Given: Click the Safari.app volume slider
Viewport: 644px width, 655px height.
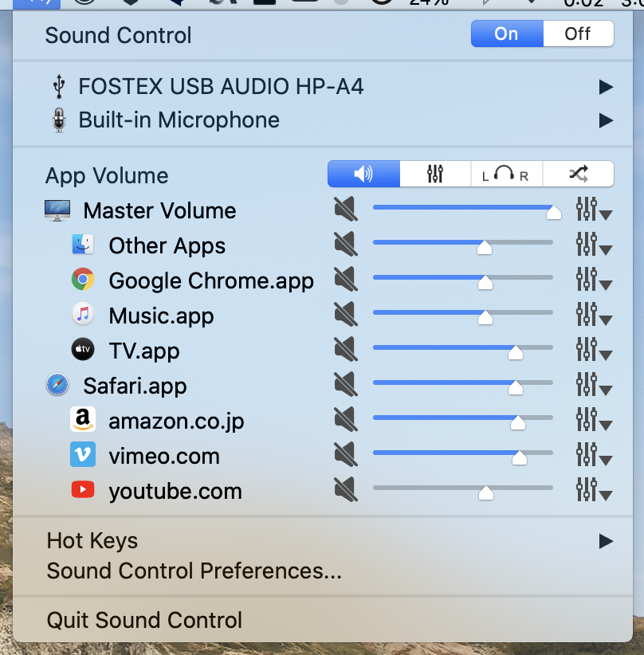Looking at the screenshot, I should point(463,386).
